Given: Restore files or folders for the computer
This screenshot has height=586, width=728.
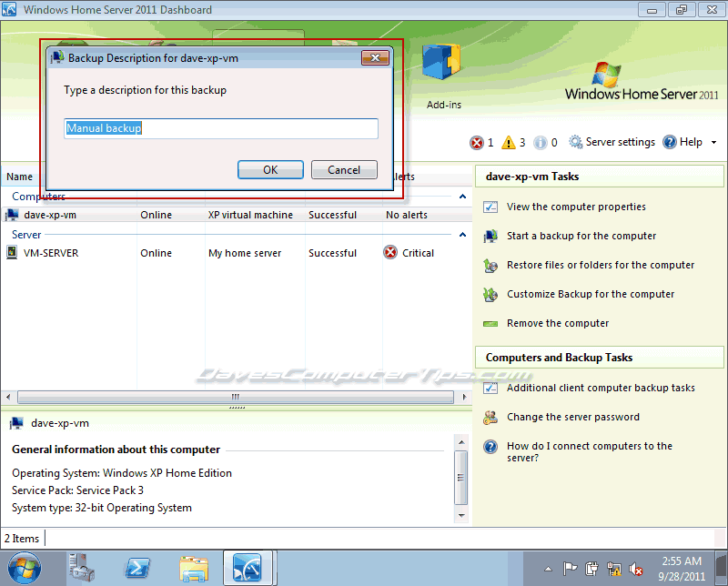Looking at the screenshot, I should point(601,265).
